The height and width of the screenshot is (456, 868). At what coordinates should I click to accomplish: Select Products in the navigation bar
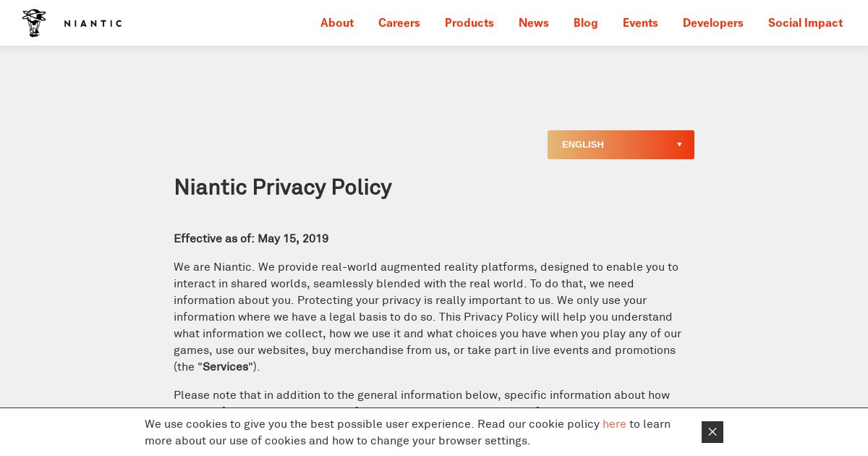tap(469, 23)
